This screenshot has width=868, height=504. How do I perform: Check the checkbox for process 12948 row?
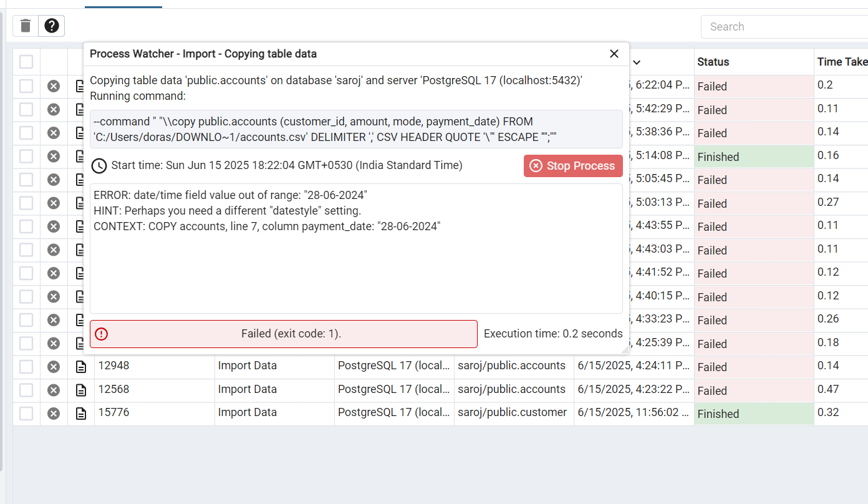(x=26, y=366)
